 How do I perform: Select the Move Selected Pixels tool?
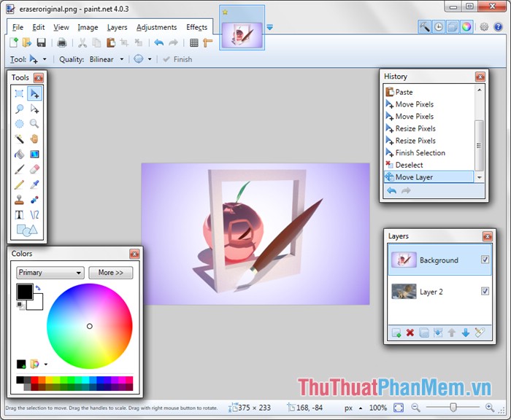(34, 94)
